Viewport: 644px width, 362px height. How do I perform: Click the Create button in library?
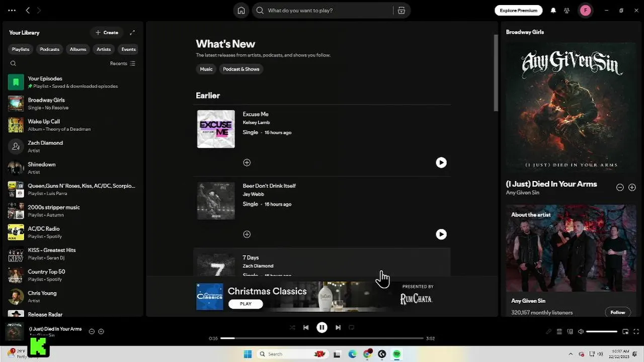click(107, 33)
